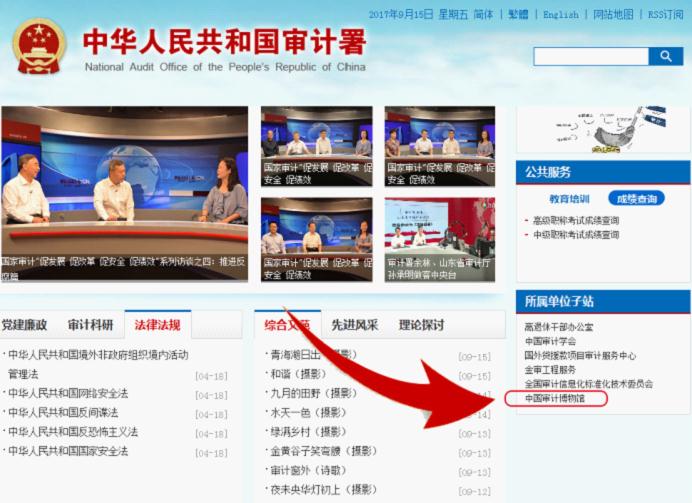Select 繁體 traditional Chinese link
The height and width of the screenshot is (503, 692).
point(518,15)
